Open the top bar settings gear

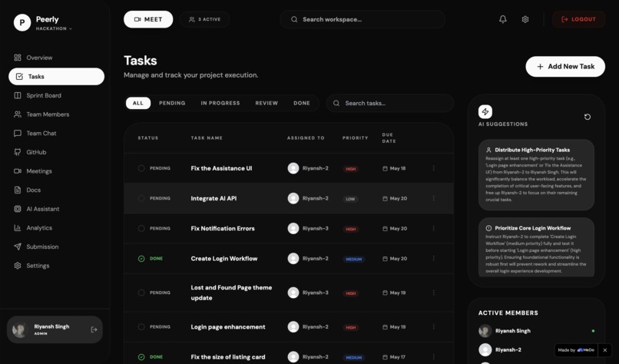coord(525,19)
